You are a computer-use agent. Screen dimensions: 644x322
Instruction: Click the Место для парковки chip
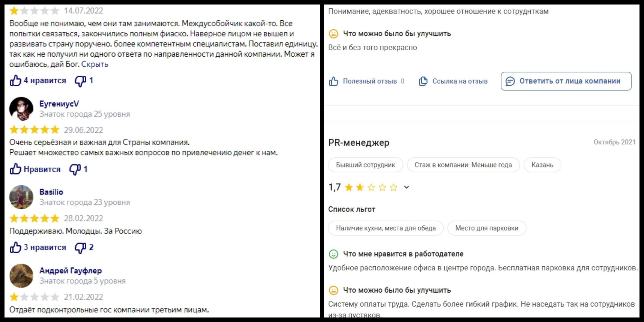(x=487, y=228)
